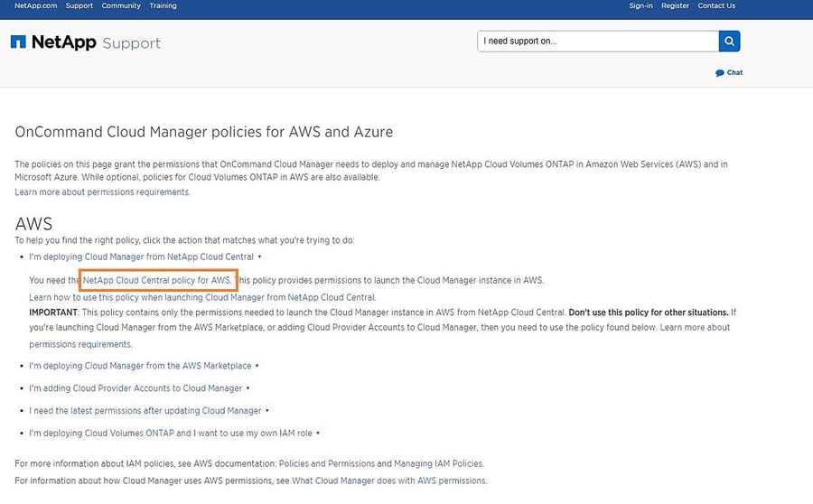Go to Community in the top bar
The height and width of the screenshot is (504, 813).
point(121,5)
